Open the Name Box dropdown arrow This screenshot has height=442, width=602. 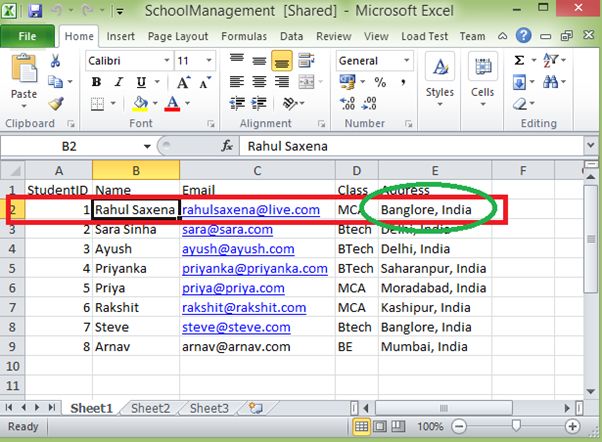147,146
